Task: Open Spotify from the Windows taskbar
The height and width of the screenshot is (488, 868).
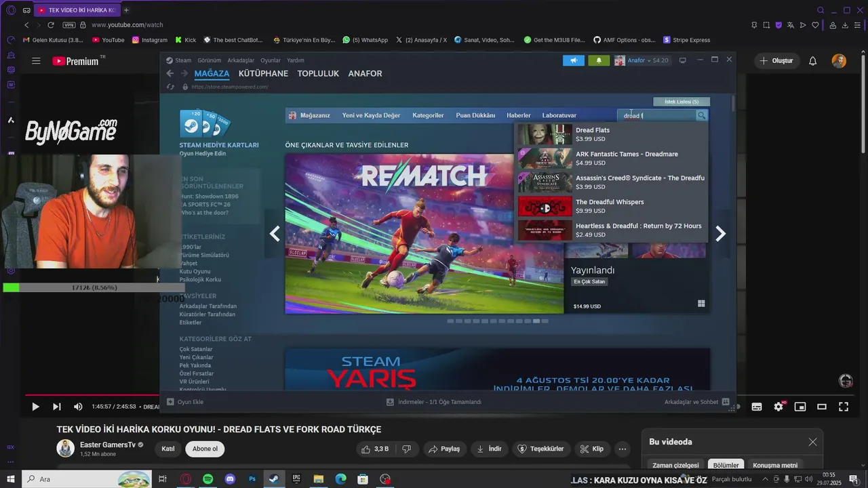Action: pyautogui.click(x=208, y=479)
